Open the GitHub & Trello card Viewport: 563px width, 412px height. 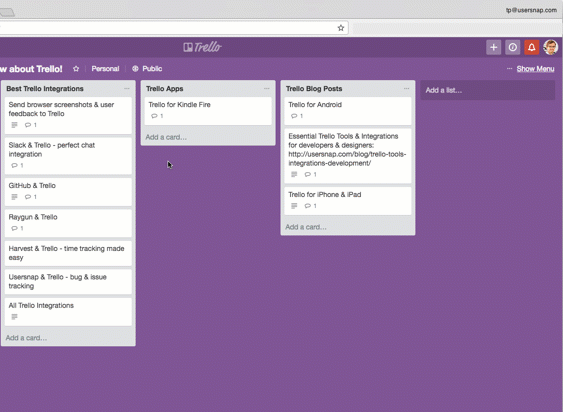[x=68, y=191]
